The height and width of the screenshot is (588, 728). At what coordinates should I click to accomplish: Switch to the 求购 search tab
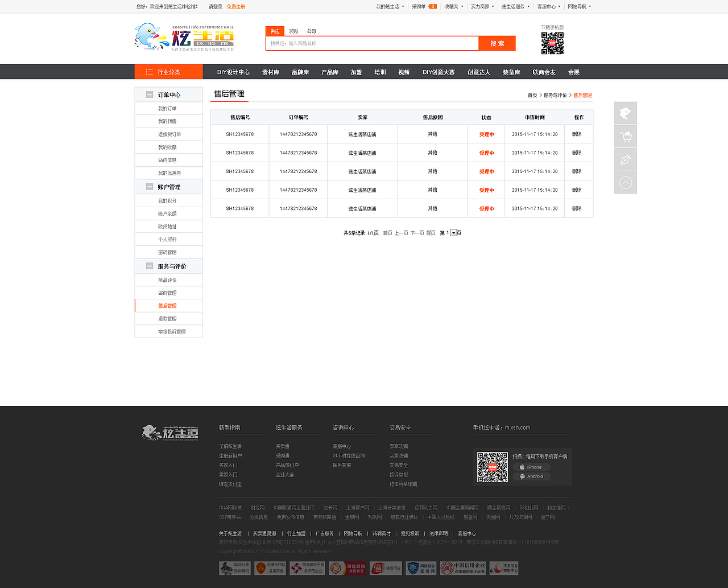[293, 31]
